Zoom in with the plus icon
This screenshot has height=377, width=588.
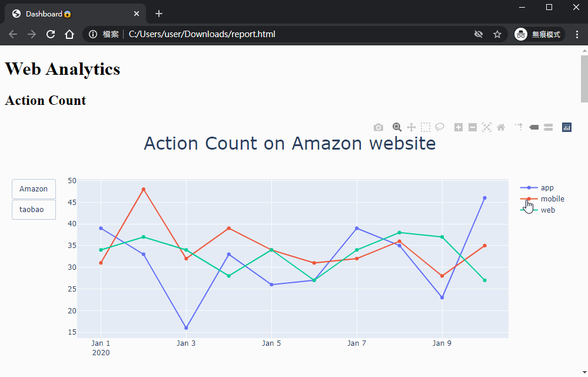[459, 128]
